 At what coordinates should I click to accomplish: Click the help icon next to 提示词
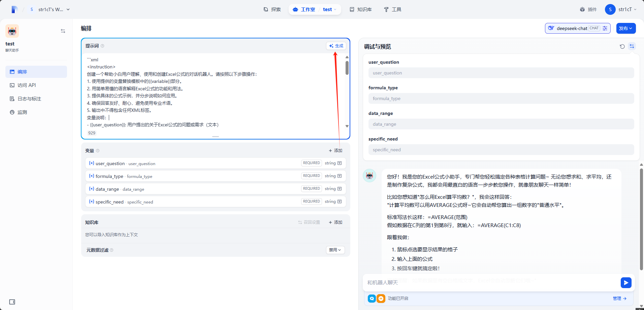click(x=102, y=46)
